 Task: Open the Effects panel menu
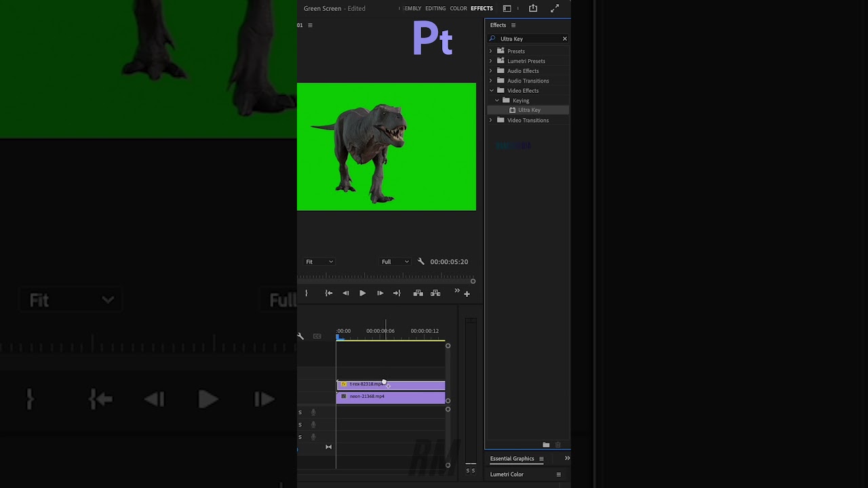[x=513, y=25]
